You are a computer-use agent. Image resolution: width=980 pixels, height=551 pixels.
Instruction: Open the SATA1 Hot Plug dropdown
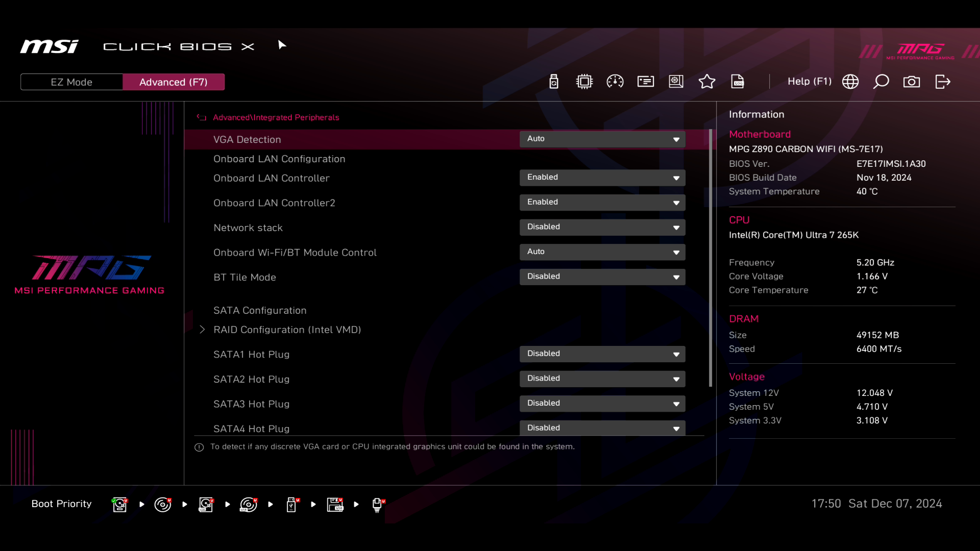pyautogui.click(x=602, y=354)
